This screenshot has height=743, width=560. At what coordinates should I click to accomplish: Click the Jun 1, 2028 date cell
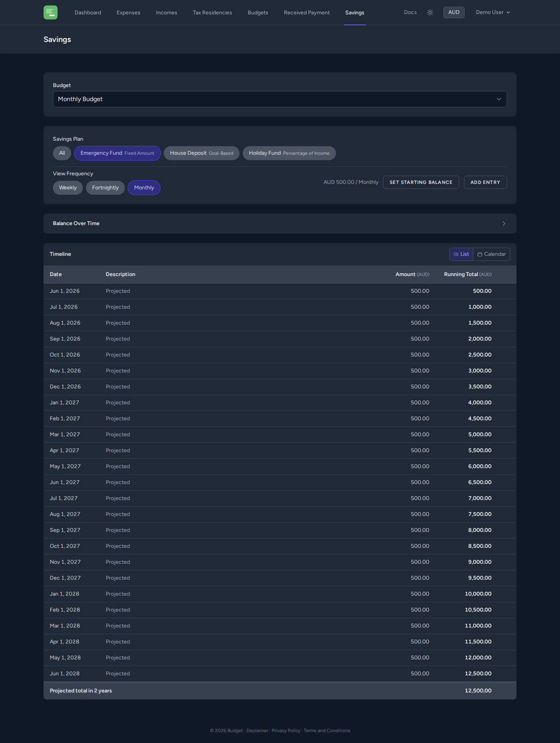[x=65, y=674]
